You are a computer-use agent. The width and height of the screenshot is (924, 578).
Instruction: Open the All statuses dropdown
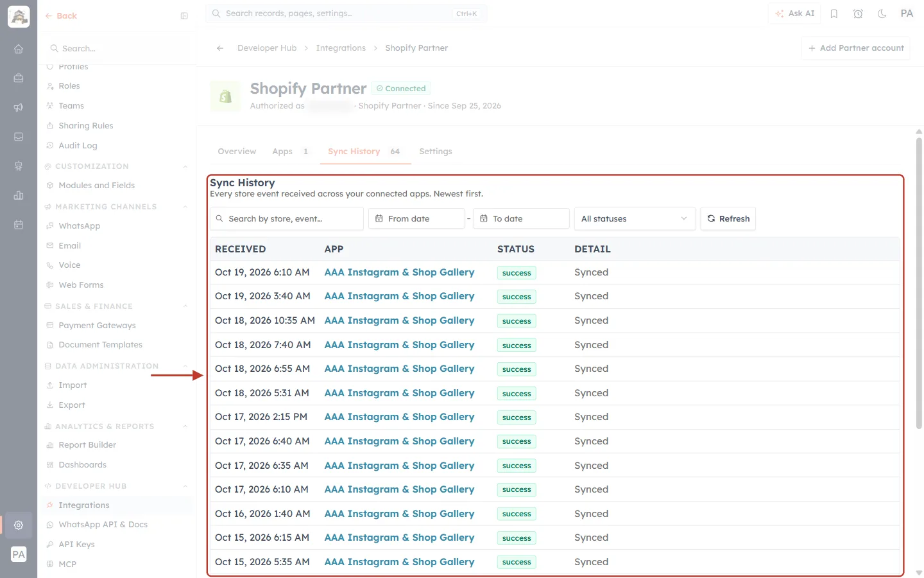(635, 218)
